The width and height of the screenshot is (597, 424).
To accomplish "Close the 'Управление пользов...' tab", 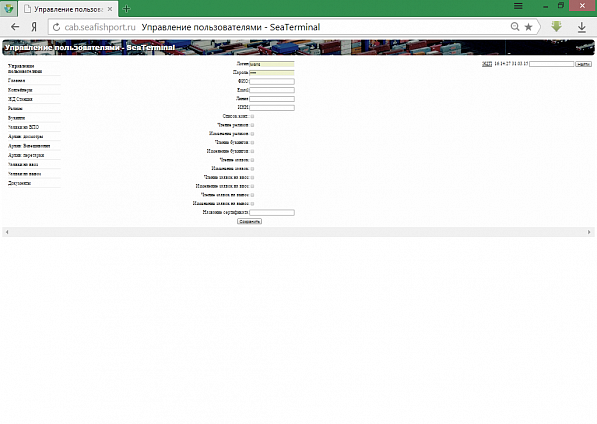I will pyautogui.click(x=110, y=9).
